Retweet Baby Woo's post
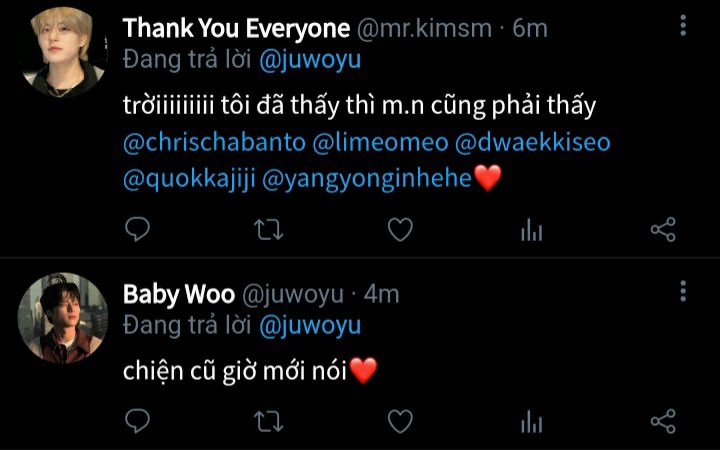Viewport: 720px width, 450px height. tap(269, 422)
